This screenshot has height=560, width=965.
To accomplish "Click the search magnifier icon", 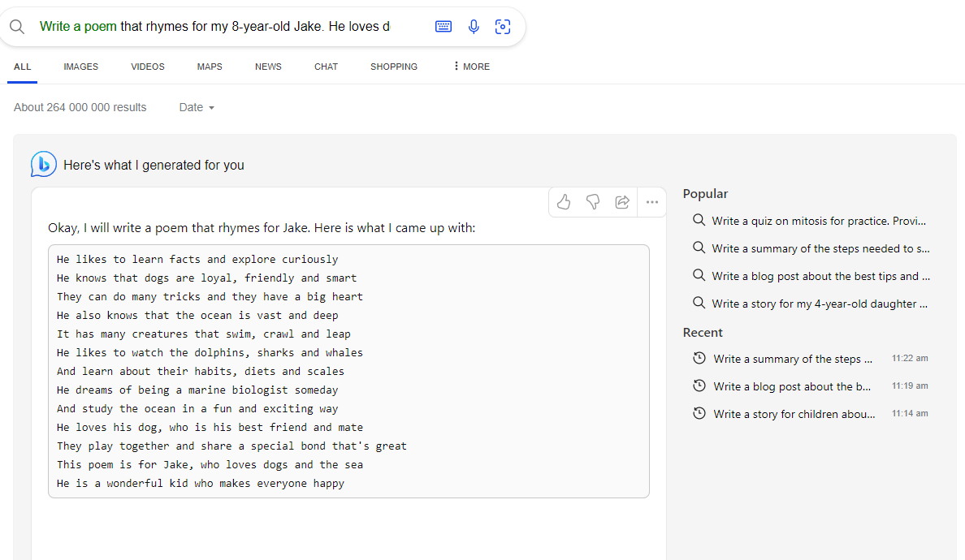I will [17, 27].
